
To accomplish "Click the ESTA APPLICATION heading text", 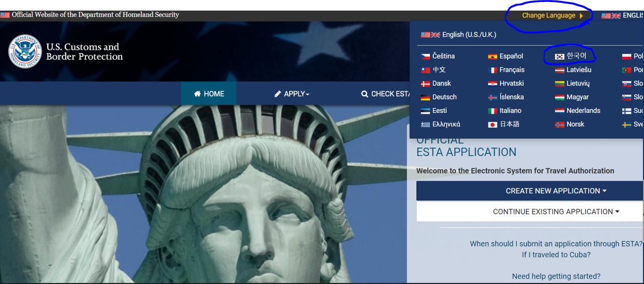I will tap(466, 152).
